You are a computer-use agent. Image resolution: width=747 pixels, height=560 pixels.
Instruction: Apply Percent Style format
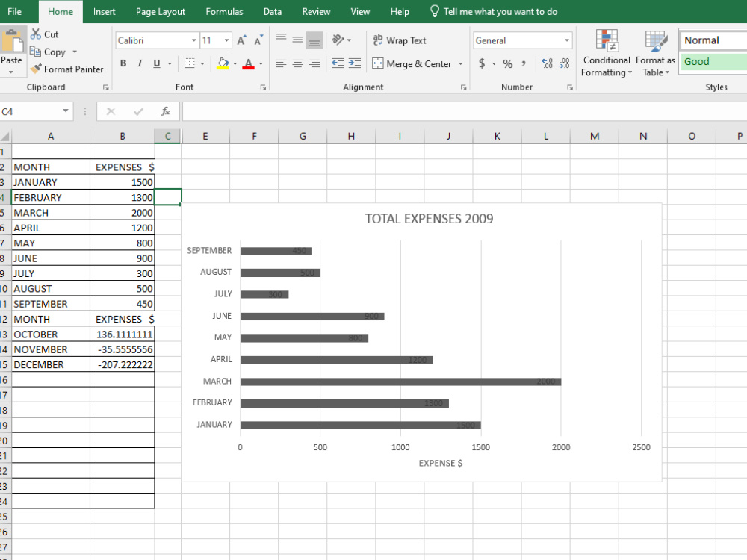(x=508, y=63)
